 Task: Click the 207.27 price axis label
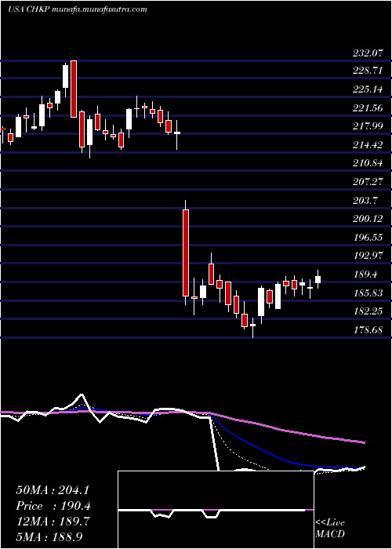tap(368, 182)
